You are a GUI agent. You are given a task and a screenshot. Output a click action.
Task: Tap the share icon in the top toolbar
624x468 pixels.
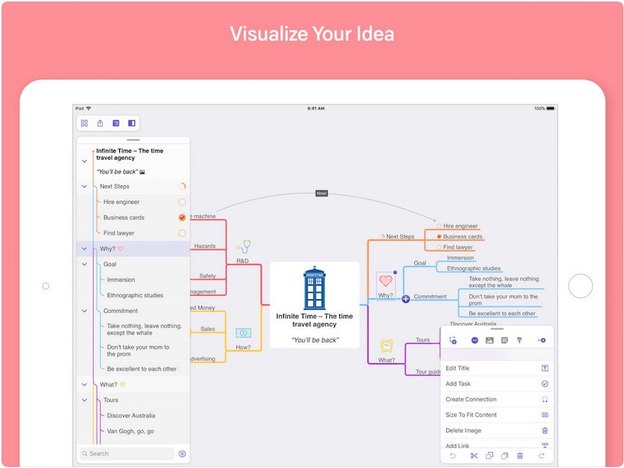pyautogui.click(x=100, y=123)
